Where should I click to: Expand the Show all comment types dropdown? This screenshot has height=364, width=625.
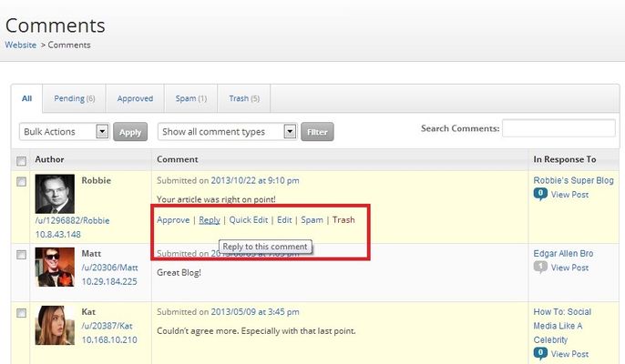[228, 132]
